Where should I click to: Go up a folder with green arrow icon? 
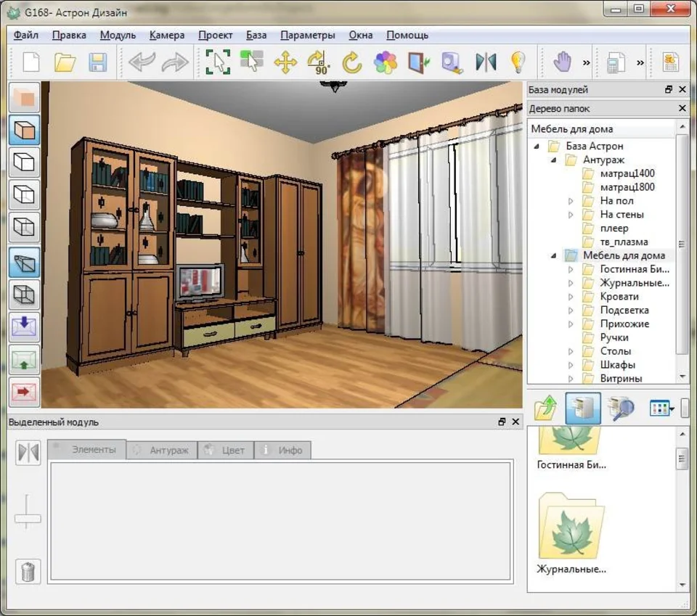click(x=546, y=408)
